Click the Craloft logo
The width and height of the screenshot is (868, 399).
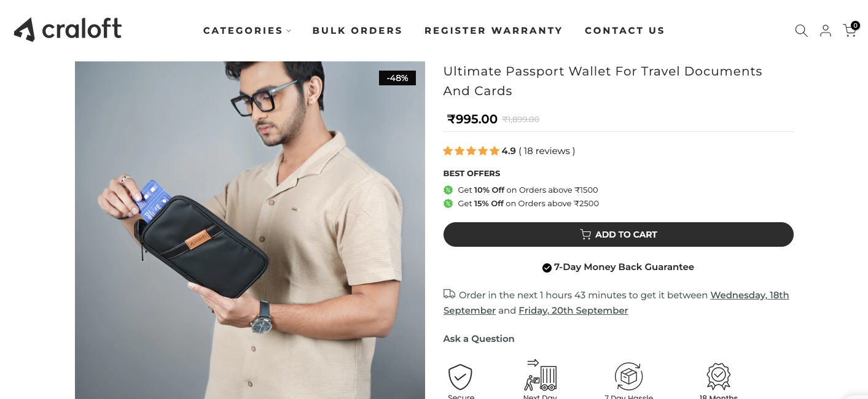point(68,29)
